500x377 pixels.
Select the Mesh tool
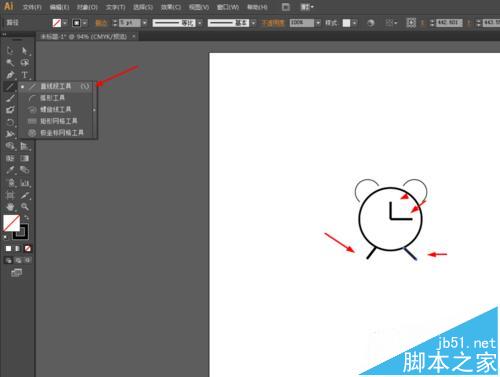click(x=10, y=158)
